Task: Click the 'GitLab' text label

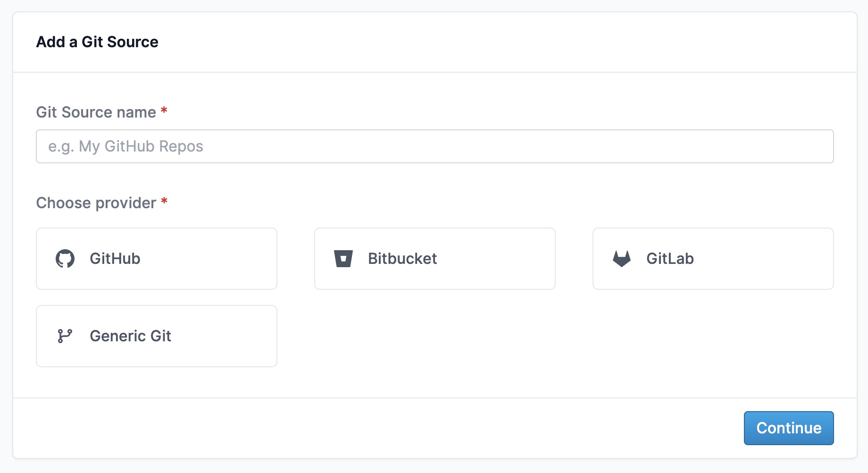Action: point(670,259)
